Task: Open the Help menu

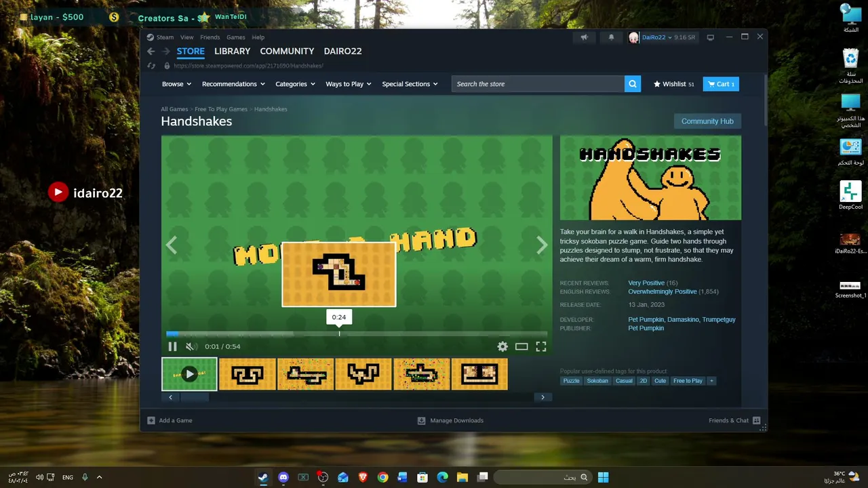Action: (258, 37)
